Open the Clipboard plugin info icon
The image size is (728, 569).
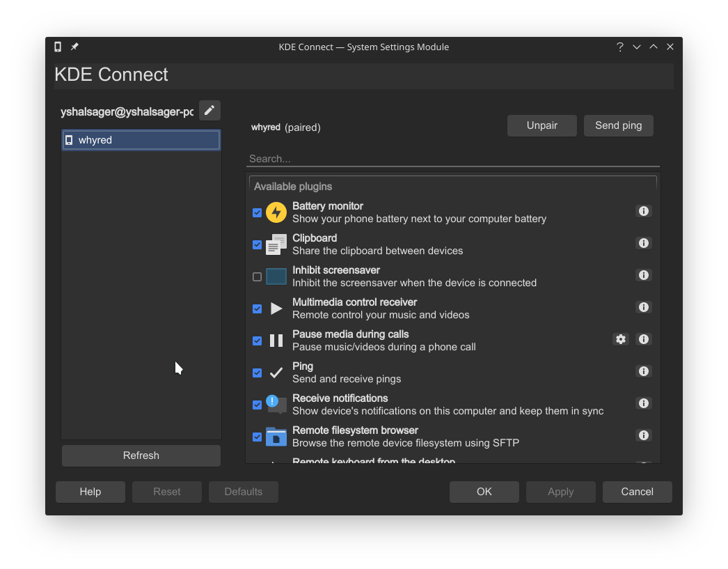pos(644,243)
